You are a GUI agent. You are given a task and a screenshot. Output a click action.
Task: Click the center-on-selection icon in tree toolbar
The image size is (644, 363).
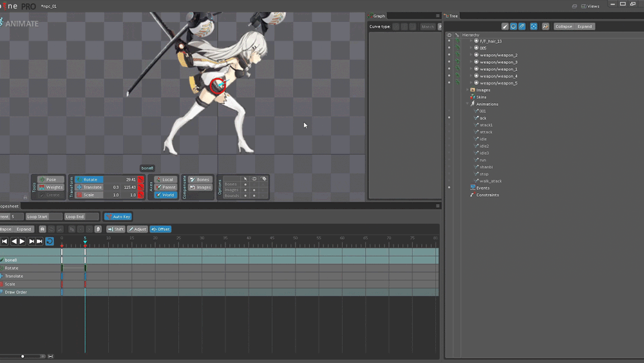(533, 26)
